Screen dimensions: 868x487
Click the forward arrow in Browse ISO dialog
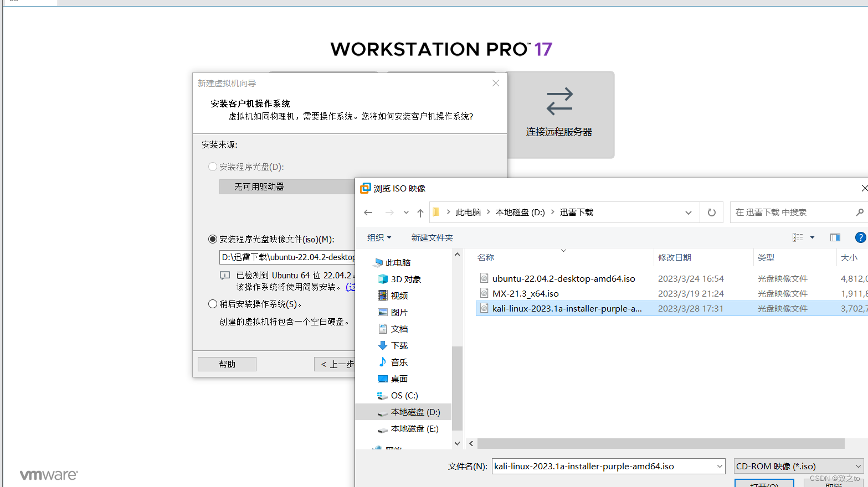(x=389, y=213)
